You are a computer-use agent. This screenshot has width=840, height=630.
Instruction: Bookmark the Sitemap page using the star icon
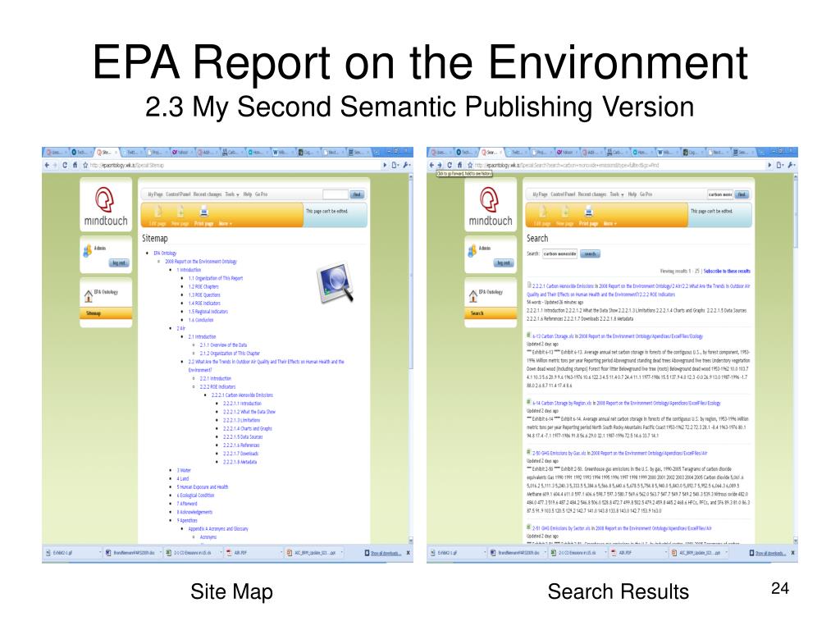click(x=85, y=165)
